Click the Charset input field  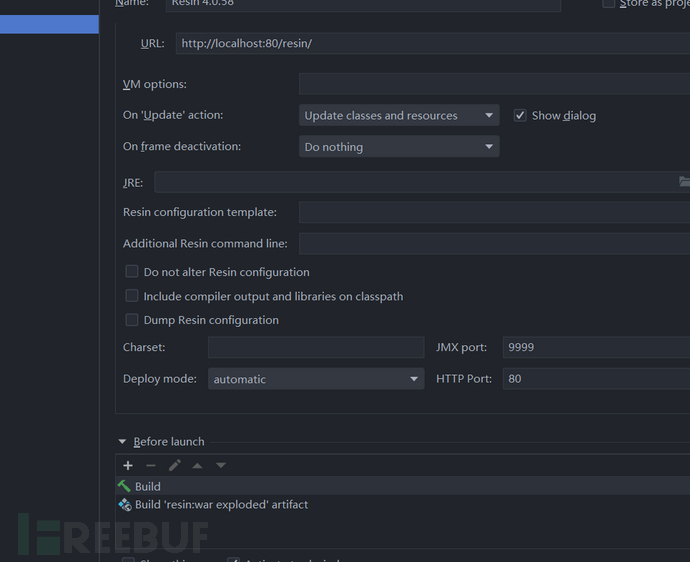tap(316, 347)
